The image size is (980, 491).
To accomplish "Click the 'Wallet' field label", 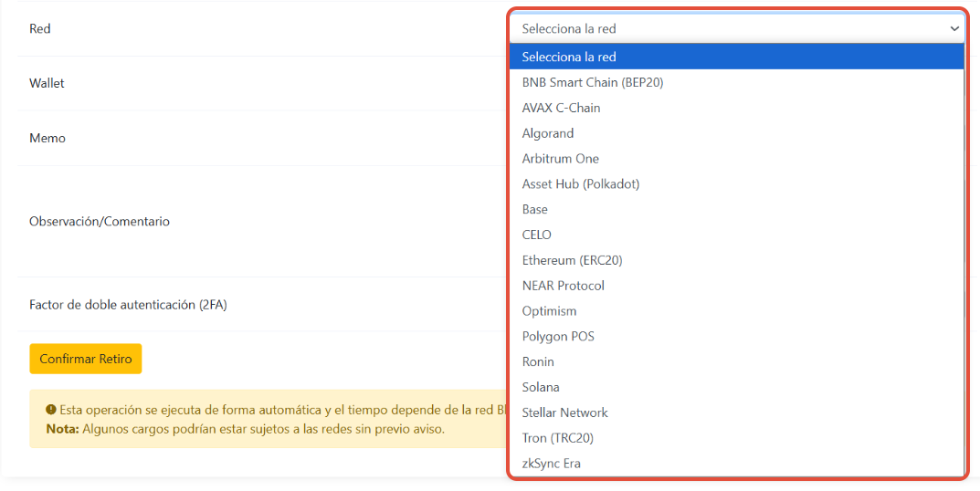I will coord(47,83).
